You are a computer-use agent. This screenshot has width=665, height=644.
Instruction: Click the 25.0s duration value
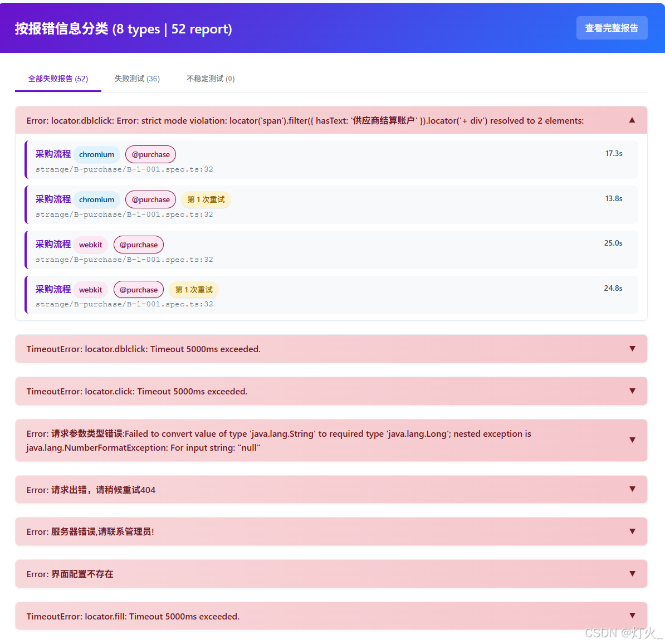tap(613, 243)
